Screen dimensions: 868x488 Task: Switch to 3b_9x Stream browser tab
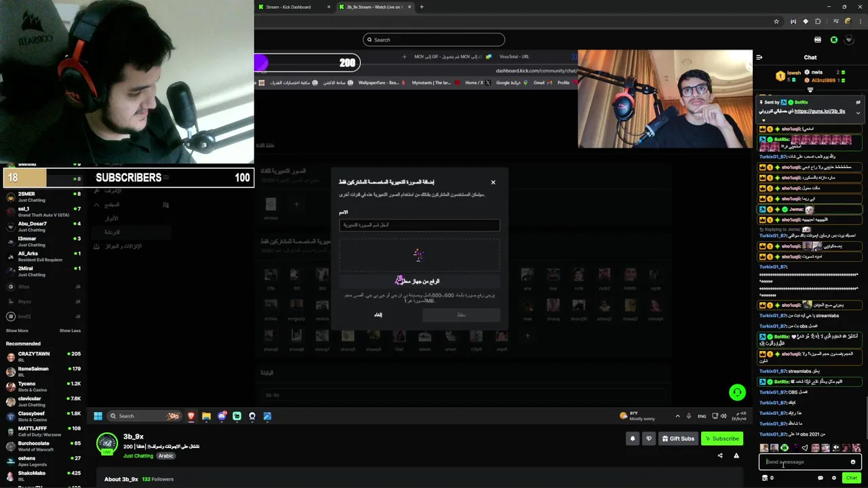375,7
